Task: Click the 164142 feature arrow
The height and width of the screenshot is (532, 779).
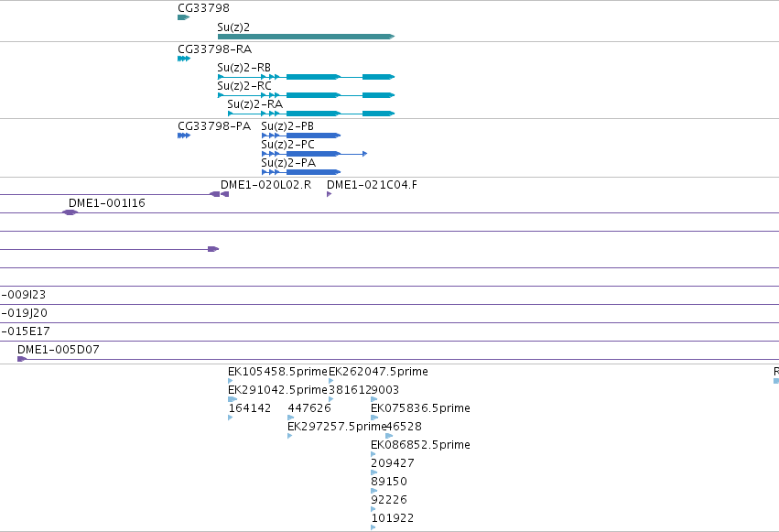Action: (x=230, y=418)
